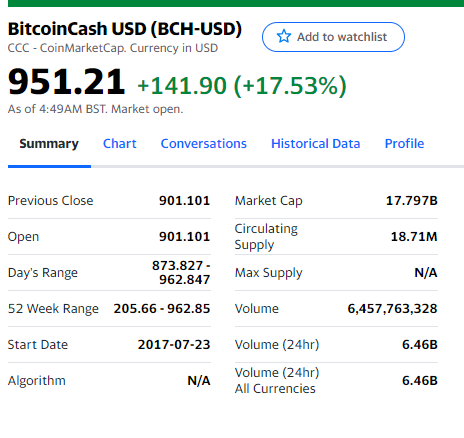The width and height of the screenshot is (464, 438).
Task: Go to the Profile tab
Action: pos(404,144)
